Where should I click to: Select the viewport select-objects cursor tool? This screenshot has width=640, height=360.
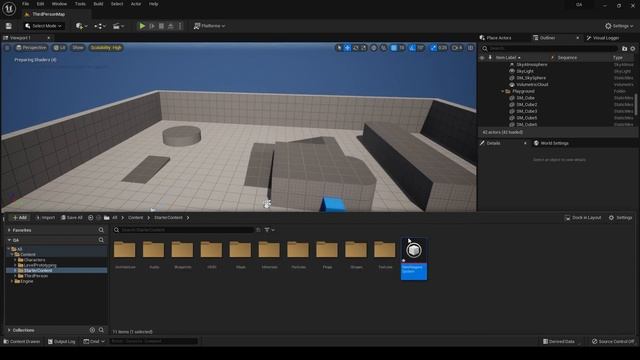click(339, 48)
